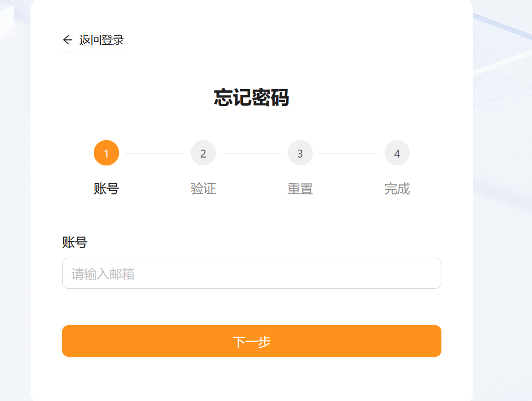Click the page background left of the card
The image size is (532, 401).
[15, 211]
